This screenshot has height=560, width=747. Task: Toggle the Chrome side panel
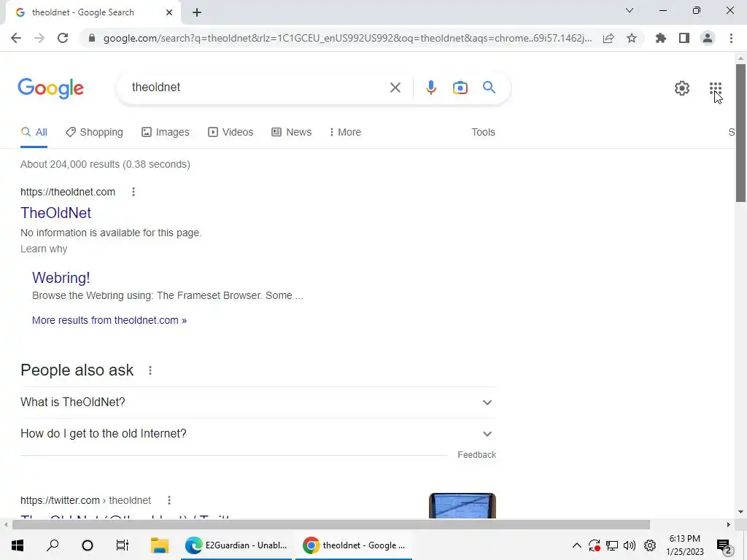[684, 38]
